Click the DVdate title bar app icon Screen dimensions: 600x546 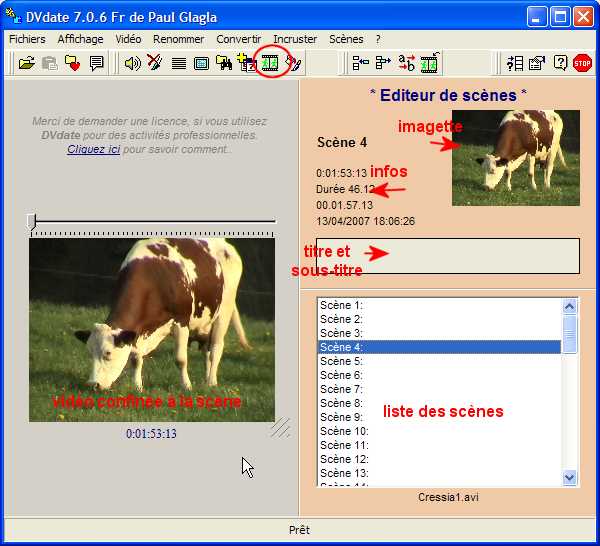pyautogui.click(x=13, y=16)
